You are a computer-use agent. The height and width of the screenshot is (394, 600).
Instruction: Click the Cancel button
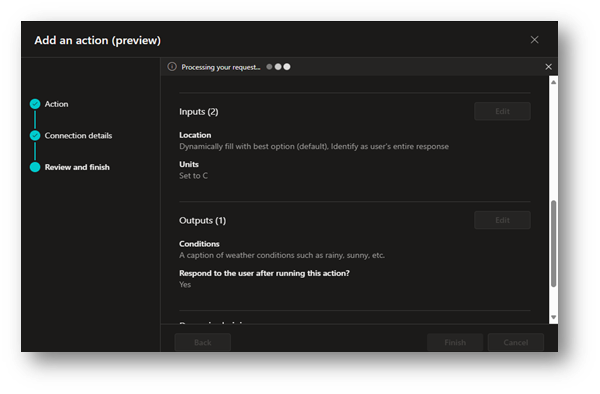point(515,342)
